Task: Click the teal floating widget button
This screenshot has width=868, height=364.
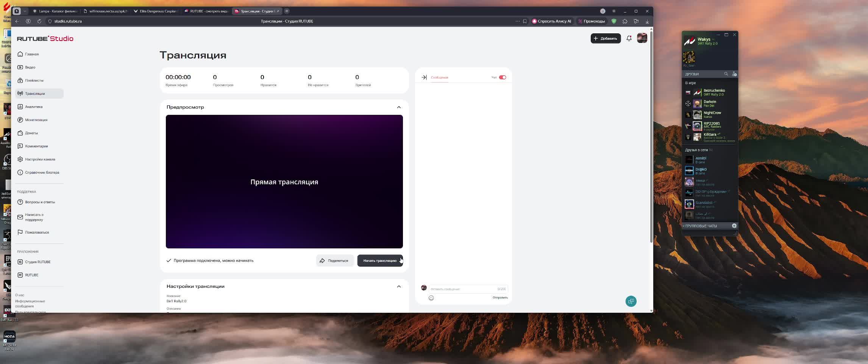Action: tap(631, 301)
